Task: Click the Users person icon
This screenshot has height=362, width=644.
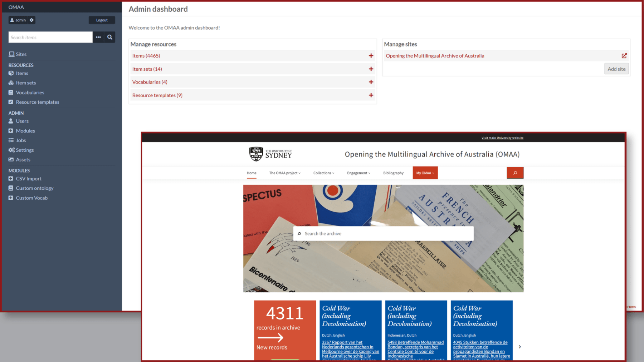Action: point(11,121)
